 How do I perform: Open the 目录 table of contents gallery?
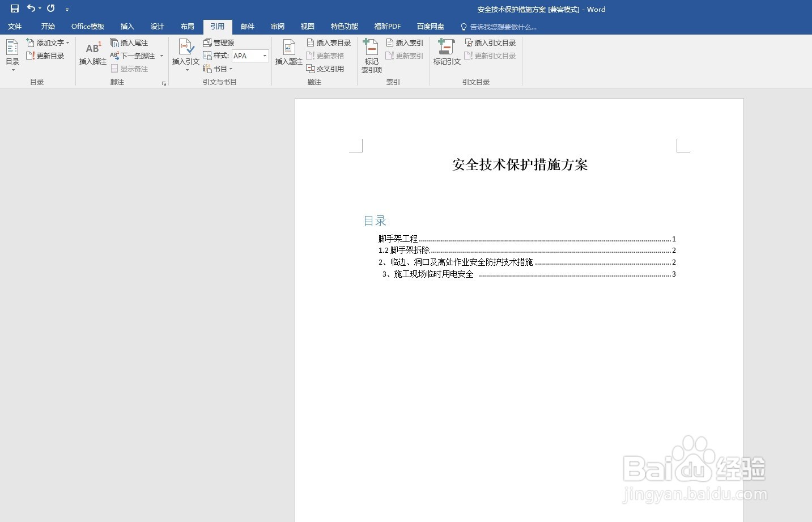(12, 54)
